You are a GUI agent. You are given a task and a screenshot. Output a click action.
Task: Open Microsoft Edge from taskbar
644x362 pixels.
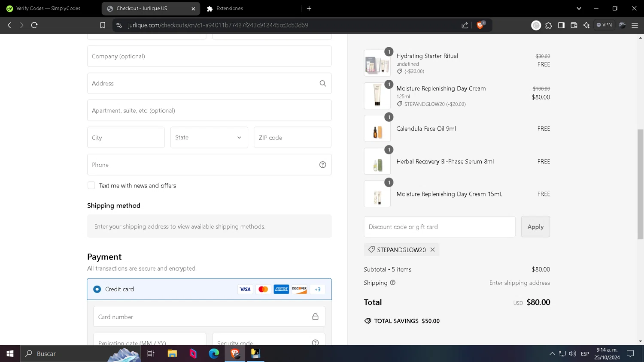214,353
